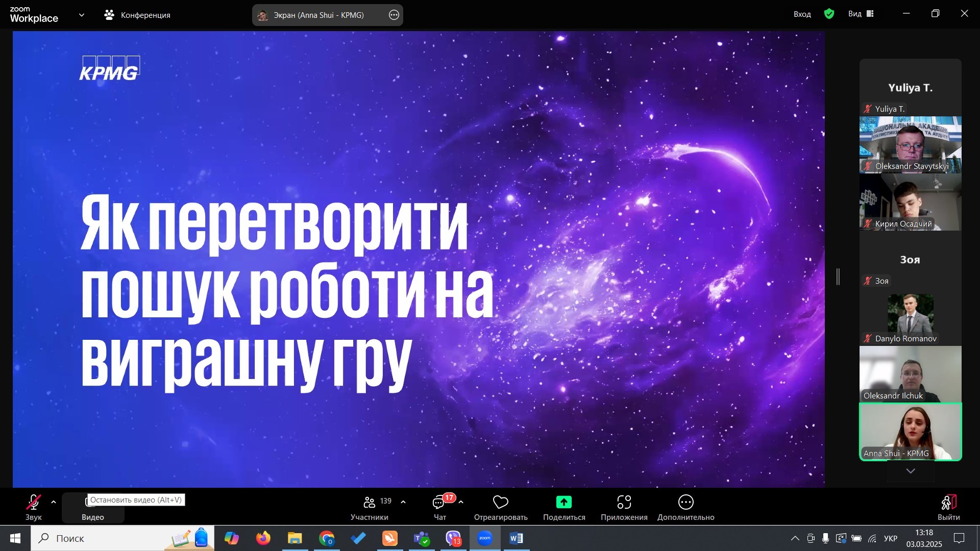Open the Chat with 17 unread messages
Screen dimensions: 980x551
tap(439, 503)
